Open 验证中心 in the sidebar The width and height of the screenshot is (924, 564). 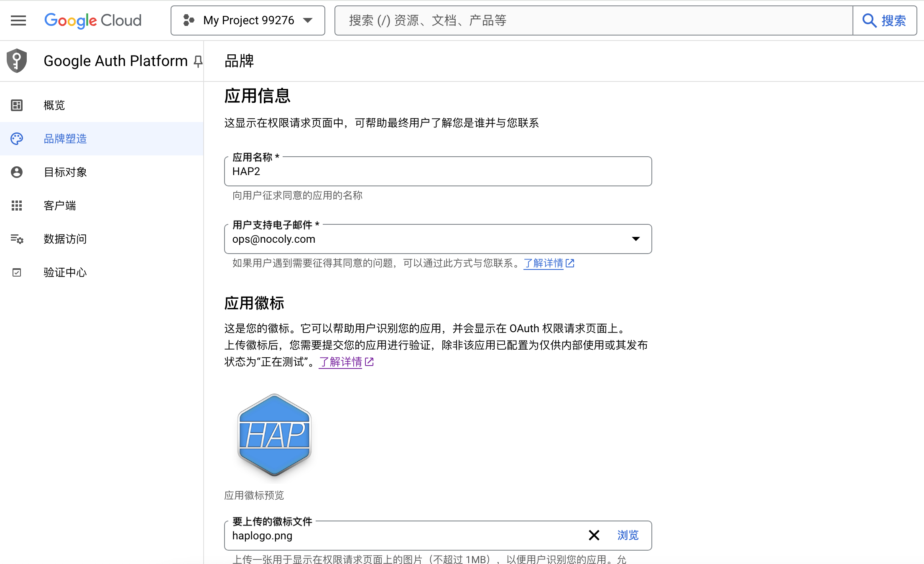point(102,272)
